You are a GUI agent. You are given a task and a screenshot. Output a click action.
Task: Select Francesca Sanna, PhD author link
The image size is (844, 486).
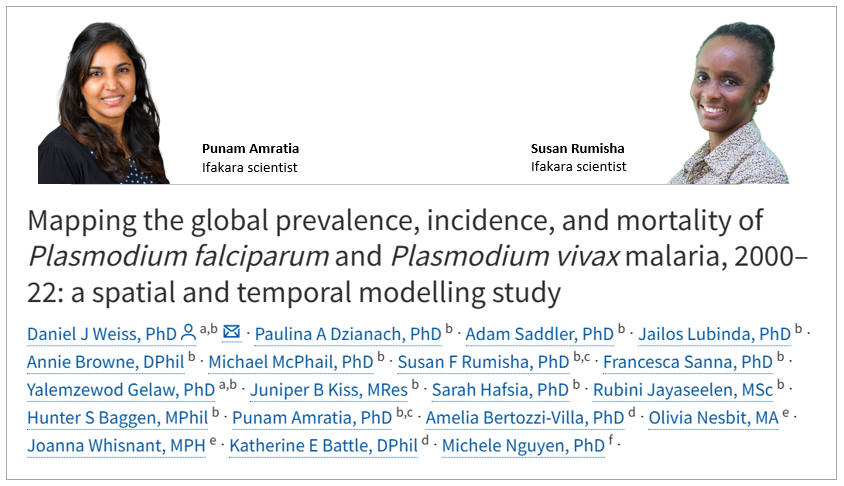(x=686, y=362)
